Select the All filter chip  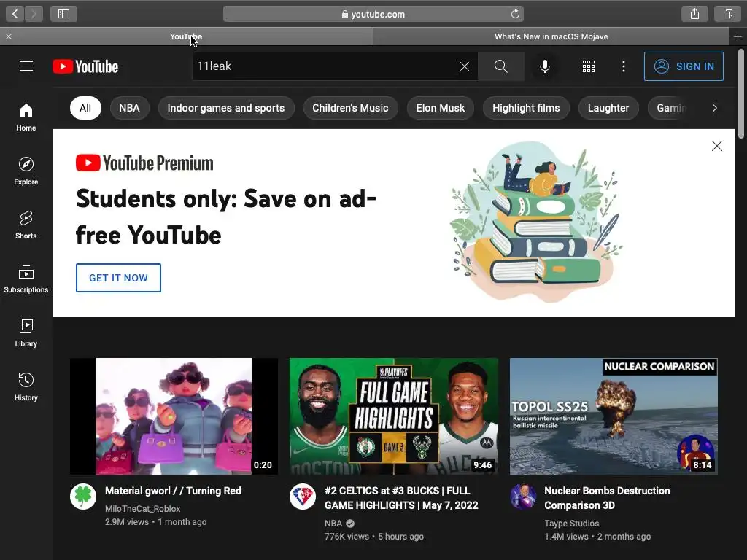pyautogui.click(x=85, y=108)
